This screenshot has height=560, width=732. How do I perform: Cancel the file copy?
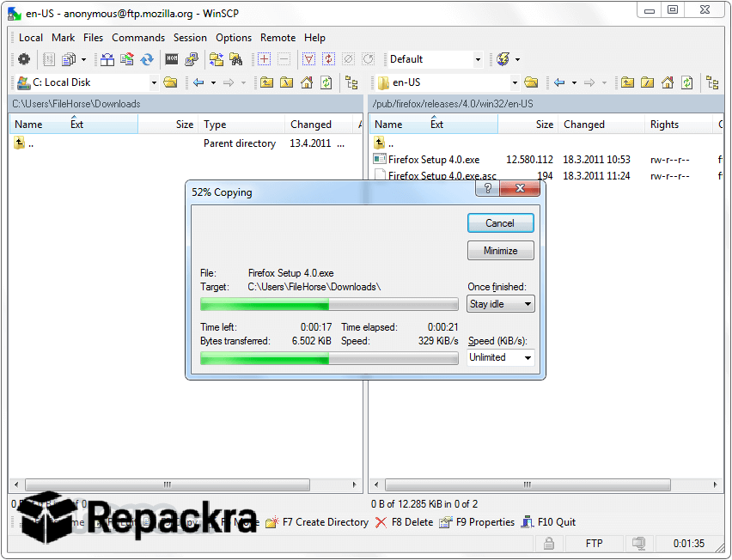pos(500,223)
